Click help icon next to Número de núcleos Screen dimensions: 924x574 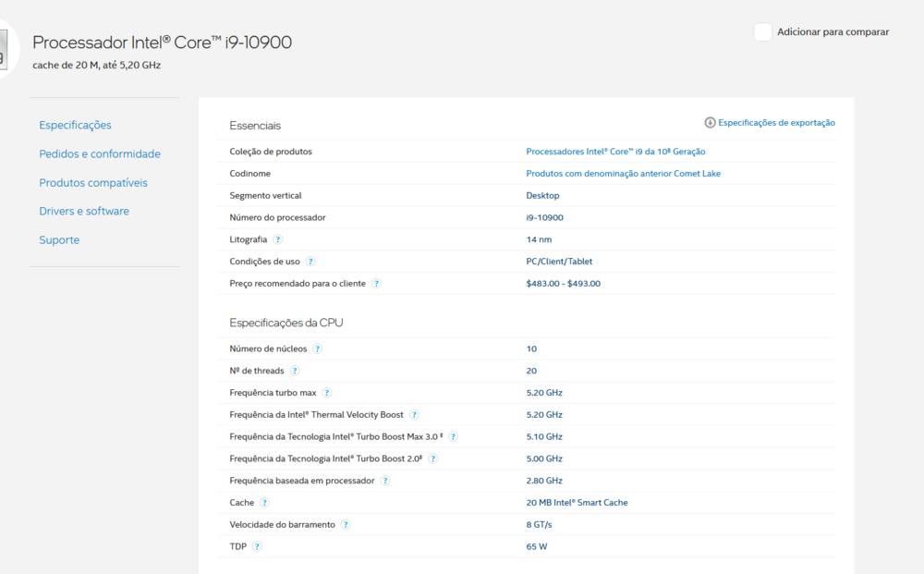point(318,348)
